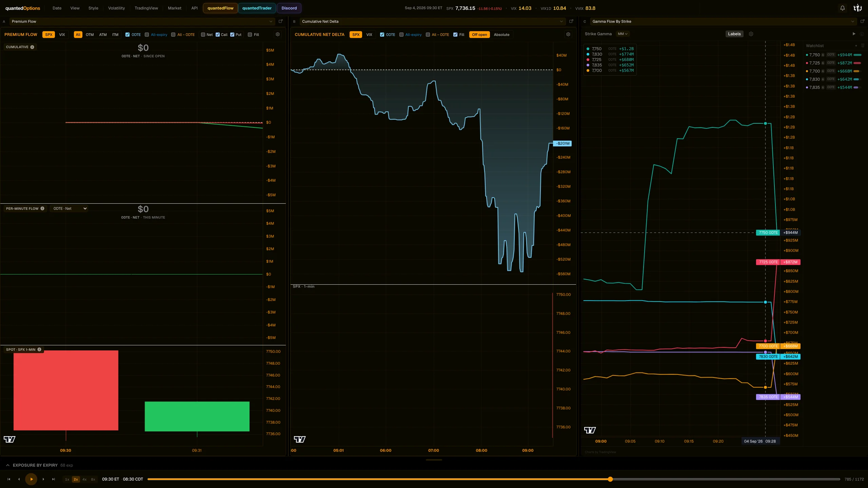
Task: Open the Discord link
Action: (289, 8)
